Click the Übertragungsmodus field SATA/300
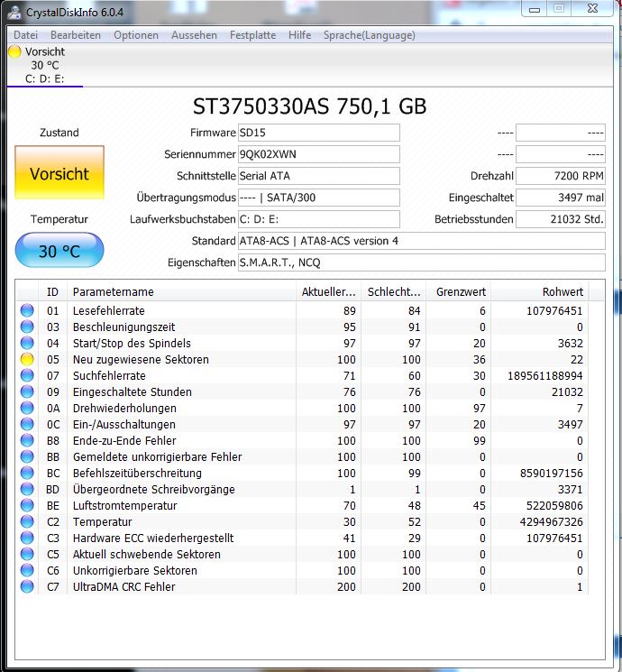Screen dimensions: 622x672 coord(319,198)
